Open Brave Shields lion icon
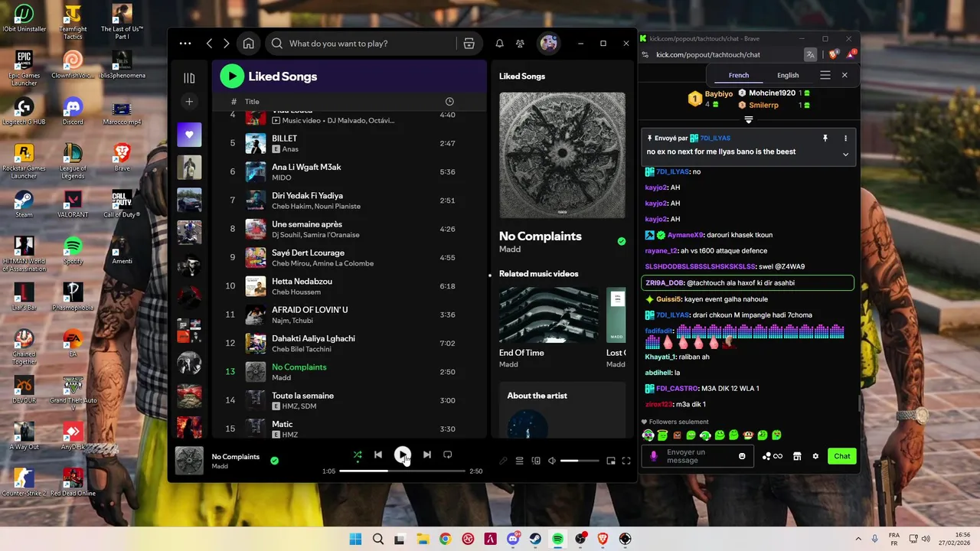The image size is (980, 551). pos(834,54)
